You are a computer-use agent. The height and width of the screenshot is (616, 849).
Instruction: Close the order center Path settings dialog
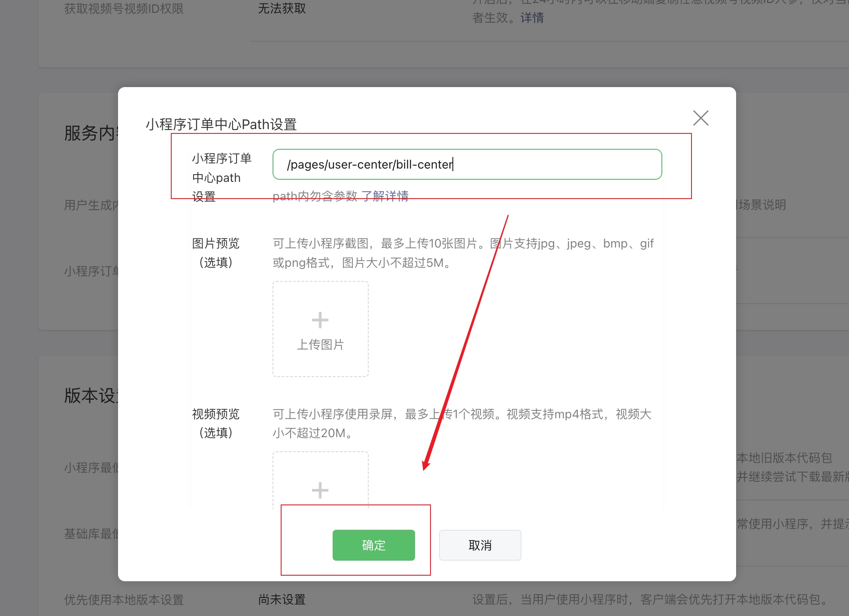pos(700,118)
